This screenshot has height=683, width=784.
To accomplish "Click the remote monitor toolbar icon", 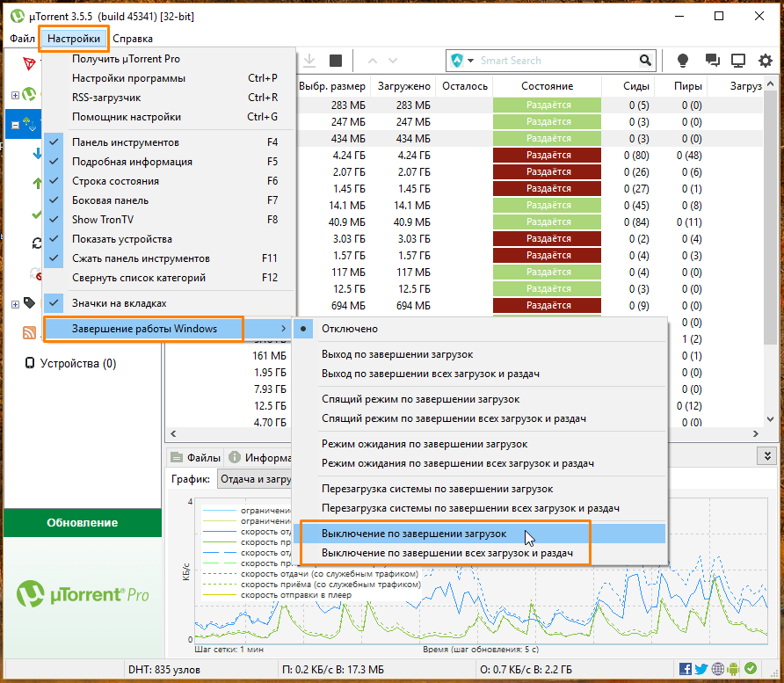I will (738, 61).
